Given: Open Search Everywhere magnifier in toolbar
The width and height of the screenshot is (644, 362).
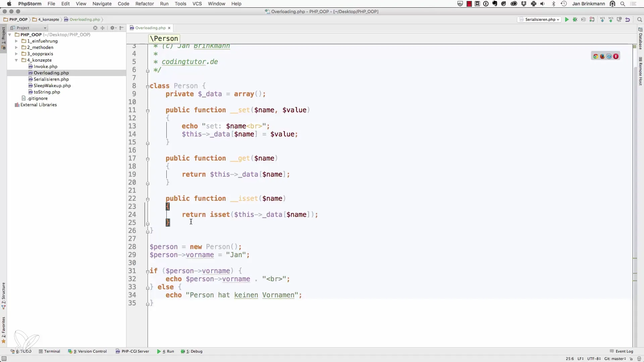Looking at the screenshot, I should 639,19.
